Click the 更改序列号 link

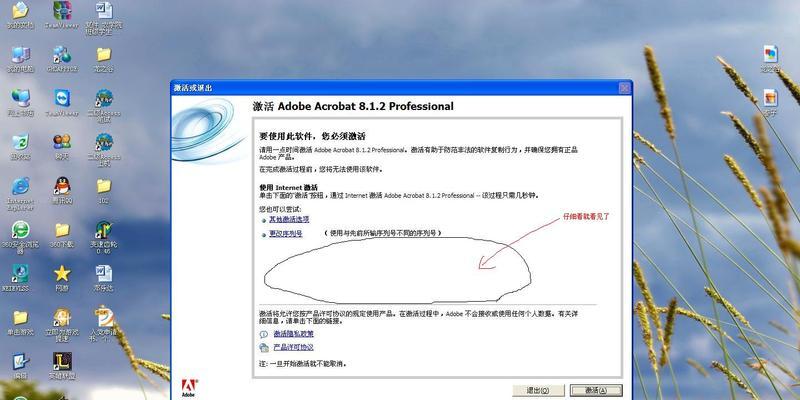[x=286, y=234]
